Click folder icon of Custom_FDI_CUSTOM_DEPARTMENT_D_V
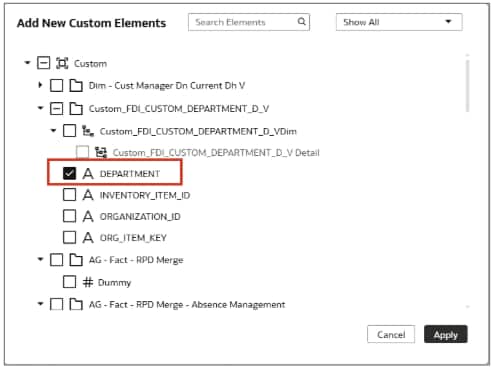 coord(76,108)
